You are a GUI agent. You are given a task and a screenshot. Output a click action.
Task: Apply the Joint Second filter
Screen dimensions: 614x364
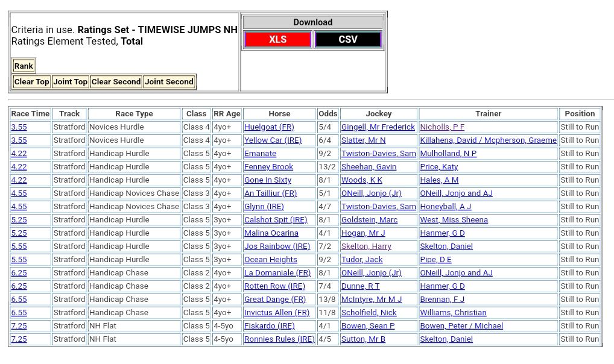169,82
